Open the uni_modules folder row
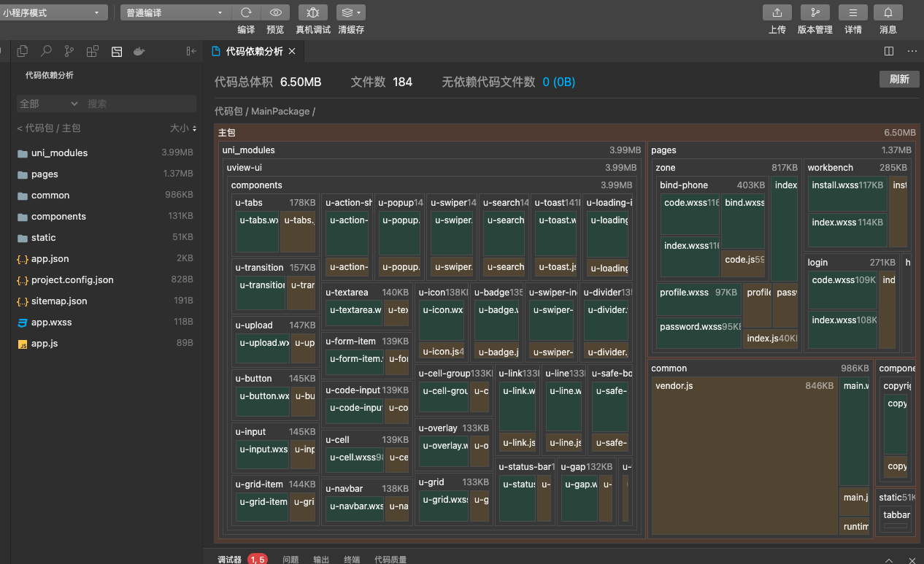 107,152
